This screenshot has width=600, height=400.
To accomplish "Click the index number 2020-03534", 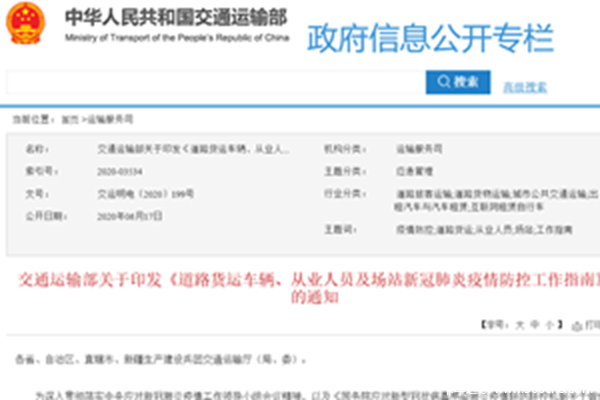I will click(x=113, y=170).
